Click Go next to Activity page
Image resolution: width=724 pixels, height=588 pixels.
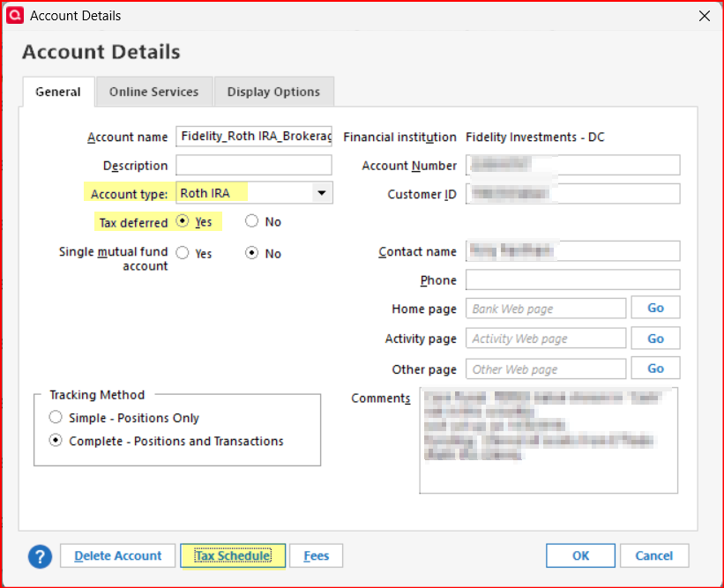tap(656, 339)
